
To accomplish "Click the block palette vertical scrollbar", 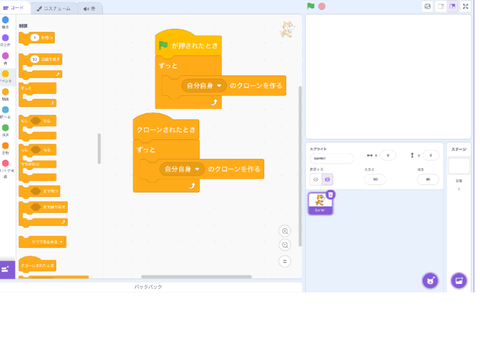I will (x=99, y=149).
